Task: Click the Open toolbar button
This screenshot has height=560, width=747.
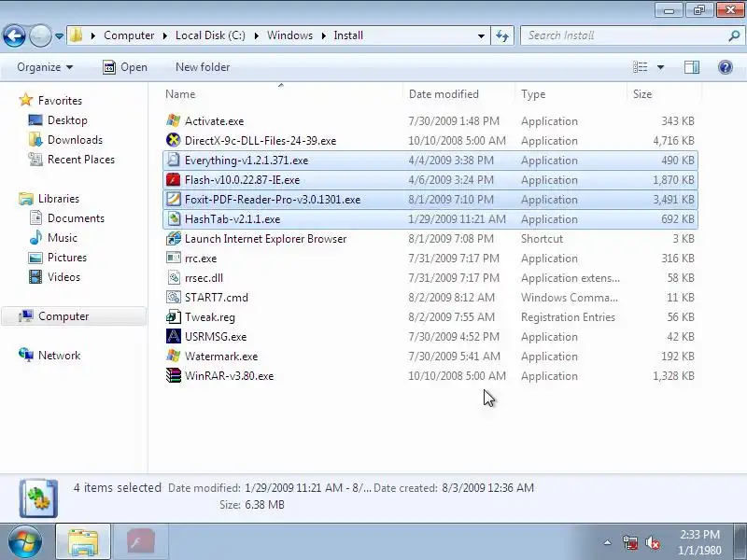Action: click(x=125, y=67)
